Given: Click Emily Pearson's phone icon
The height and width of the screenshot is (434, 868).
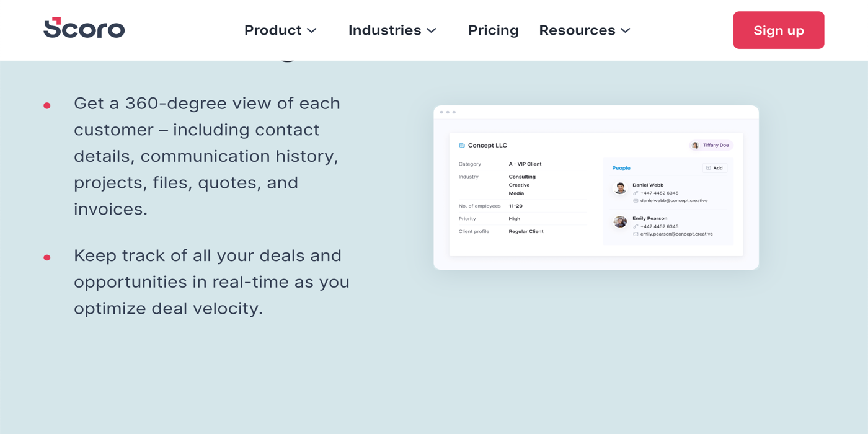Looking at the screenshot, I should 635,227.
